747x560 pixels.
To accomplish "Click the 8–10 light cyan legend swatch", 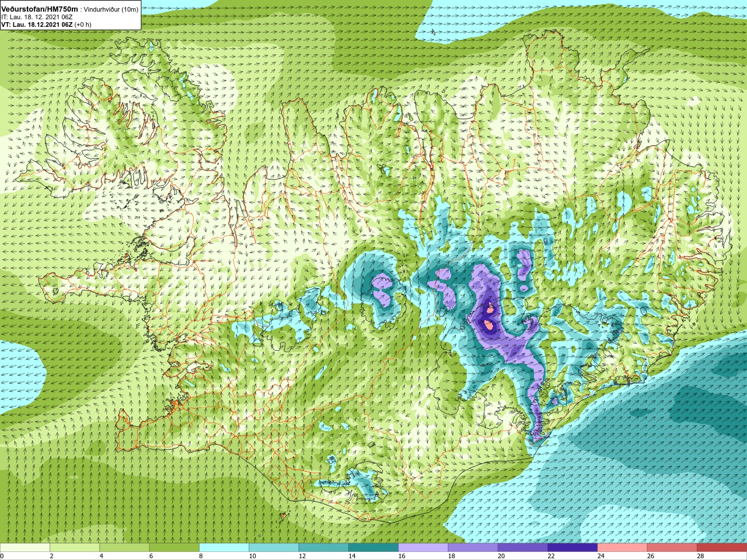I will point(224,548).
